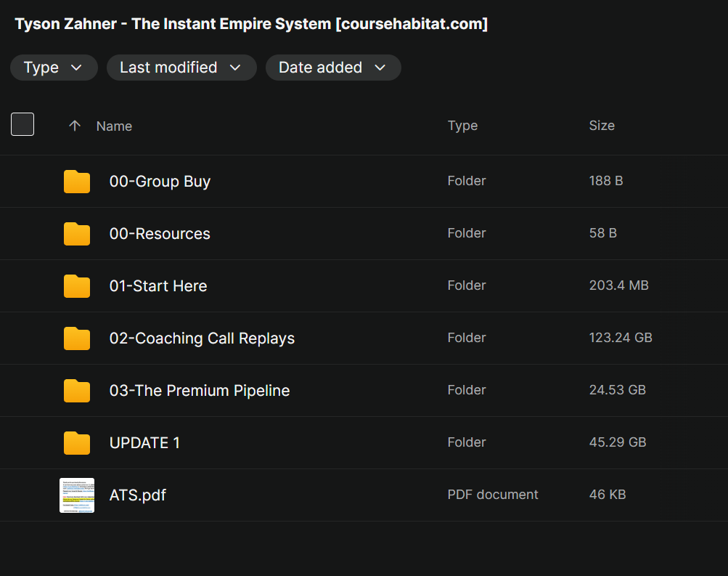This screenshot has width=728, height=576.
Task: Click the 02-Coaching Call Replays folder icon
Action: pyautogui.click(x=77, y=338)
